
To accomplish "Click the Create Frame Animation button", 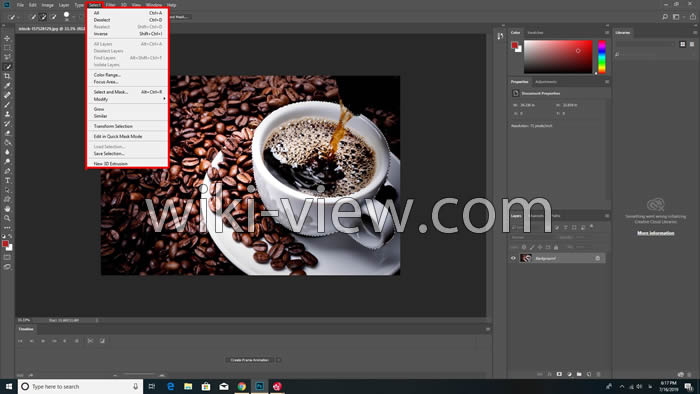I will tap(250, 360).
